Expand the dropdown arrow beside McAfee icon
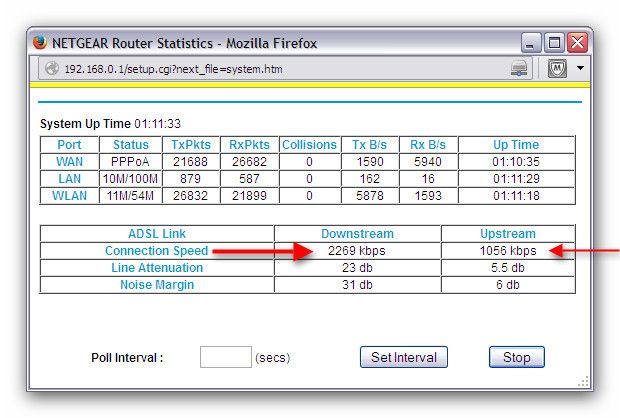The width and height of the screenshot is (620, 418). (580, 68)
